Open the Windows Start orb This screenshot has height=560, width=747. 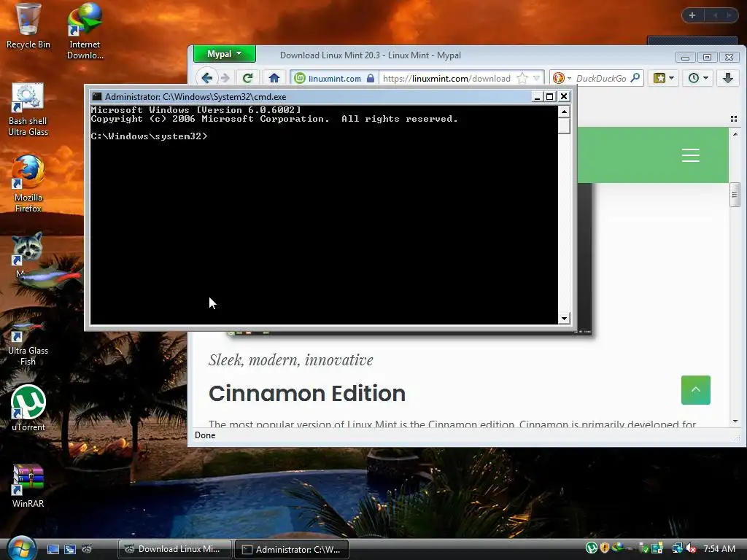coord(21,548)
